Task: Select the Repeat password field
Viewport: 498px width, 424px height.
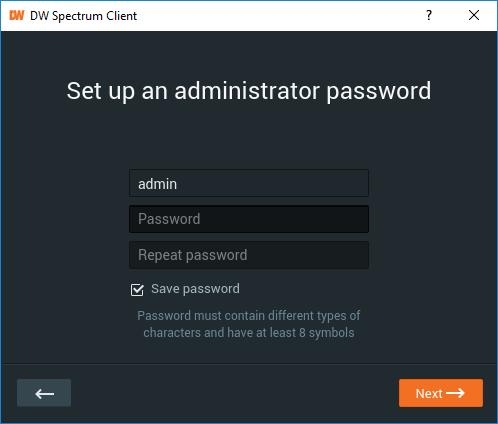Action: click(x=249, y=255)
